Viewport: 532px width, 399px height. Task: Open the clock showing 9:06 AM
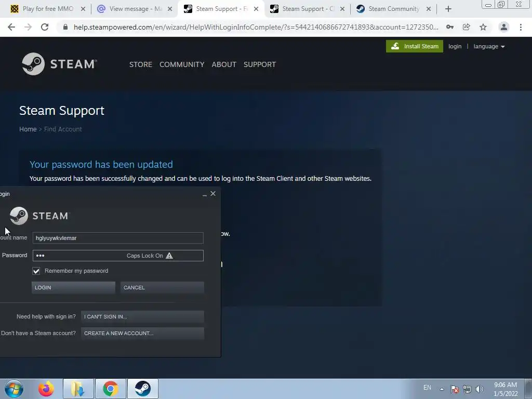pos(506,389)
